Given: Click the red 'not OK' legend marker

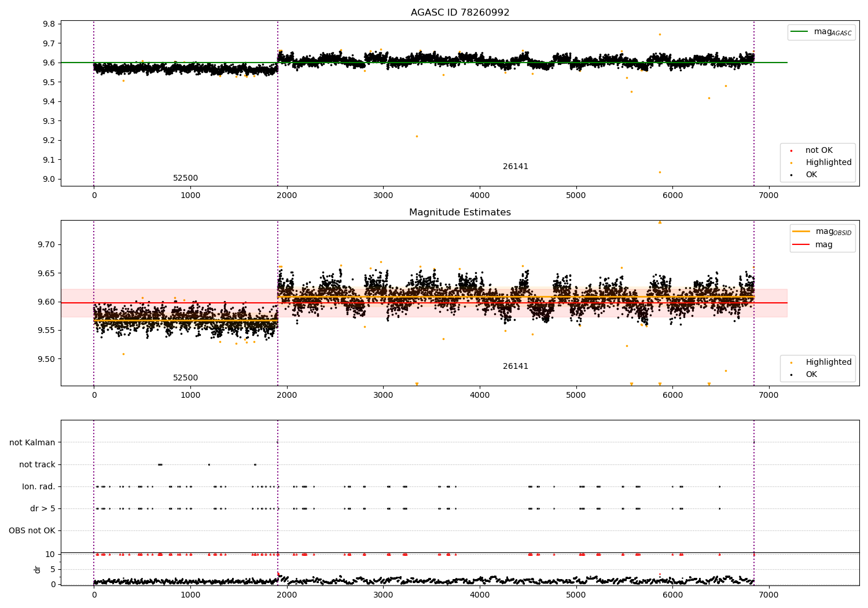Looking at the screenshot, I should click(792, 151).
